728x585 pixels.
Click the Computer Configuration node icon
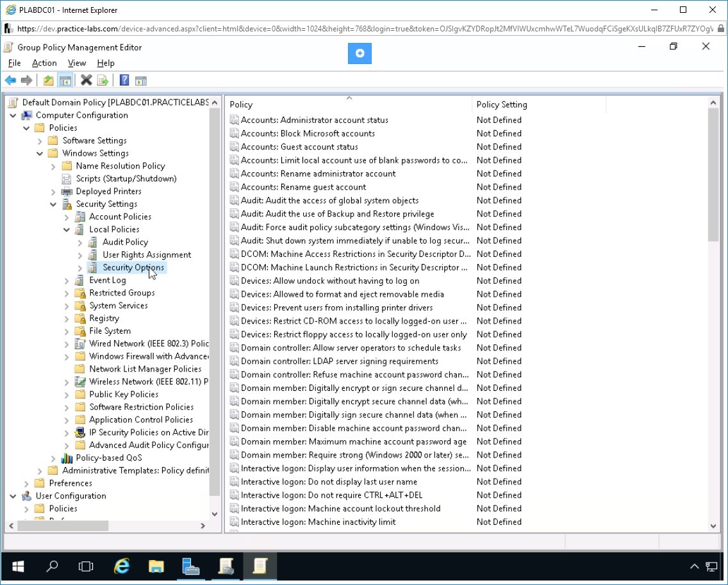tap(27, 115)
